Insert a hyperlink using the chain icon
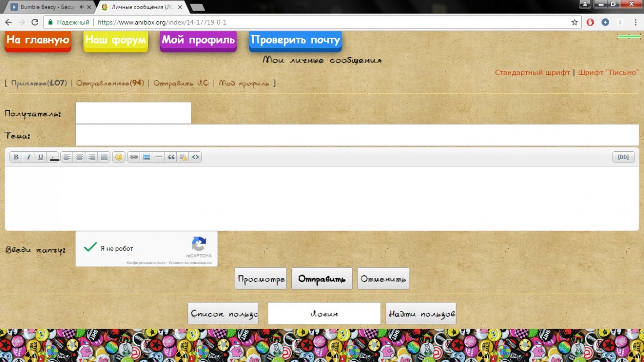 point(134,157)
